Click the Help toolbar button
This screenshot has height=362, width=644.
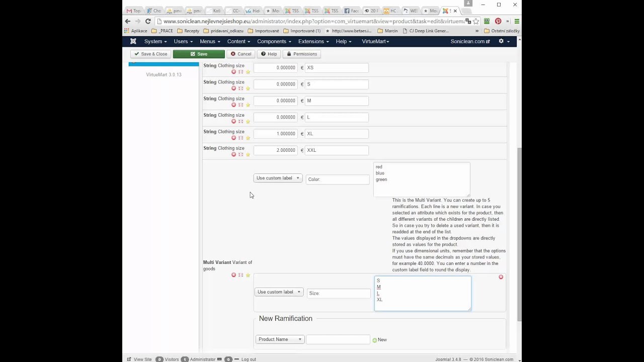(x=269, y=54)
